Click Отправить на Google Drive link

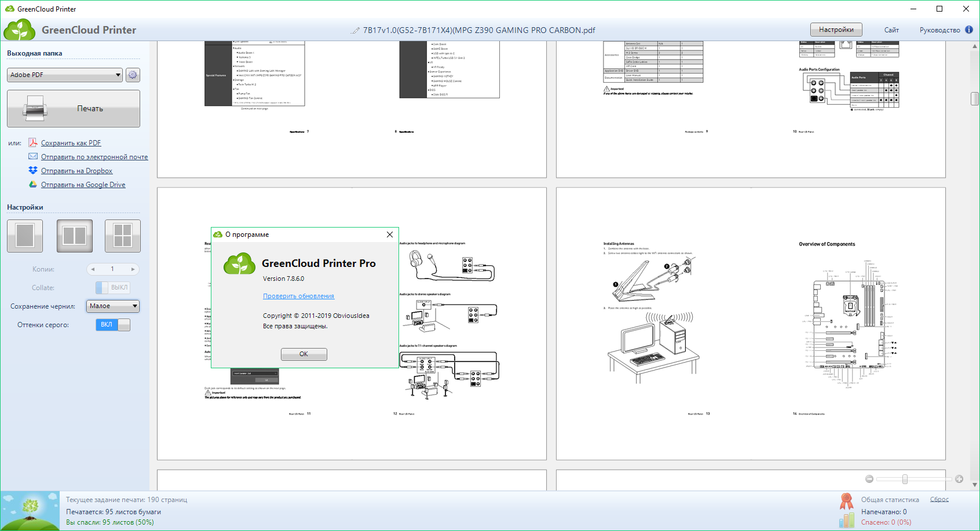[83, 185]
